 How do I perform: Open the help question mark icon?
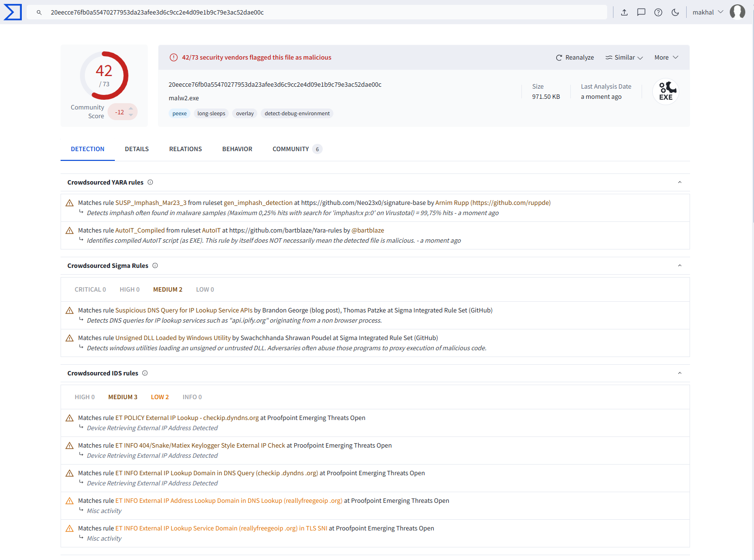point(658,13)
